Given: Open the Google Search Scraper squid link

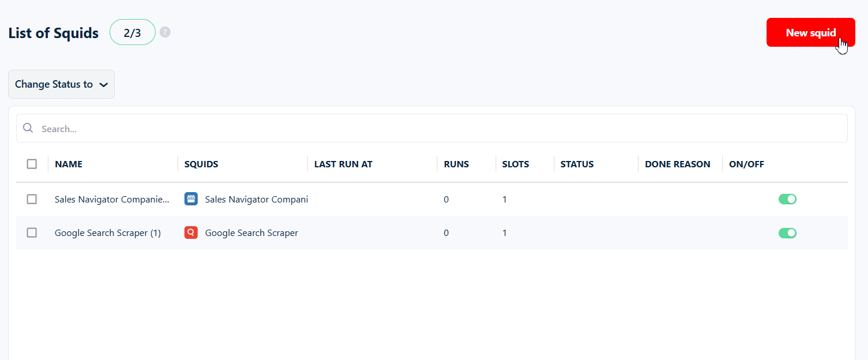Looking at the screenshot, I should pyautogui.click(x=252, y=232).
